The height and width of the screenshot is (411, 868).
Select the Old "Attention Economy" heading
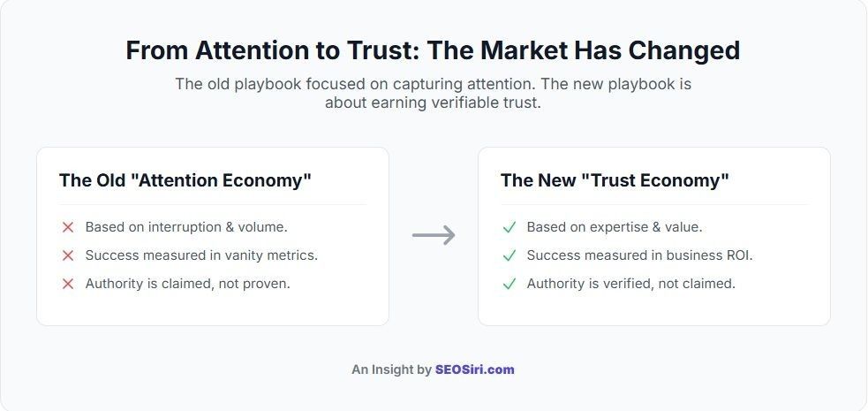(185, 180)
